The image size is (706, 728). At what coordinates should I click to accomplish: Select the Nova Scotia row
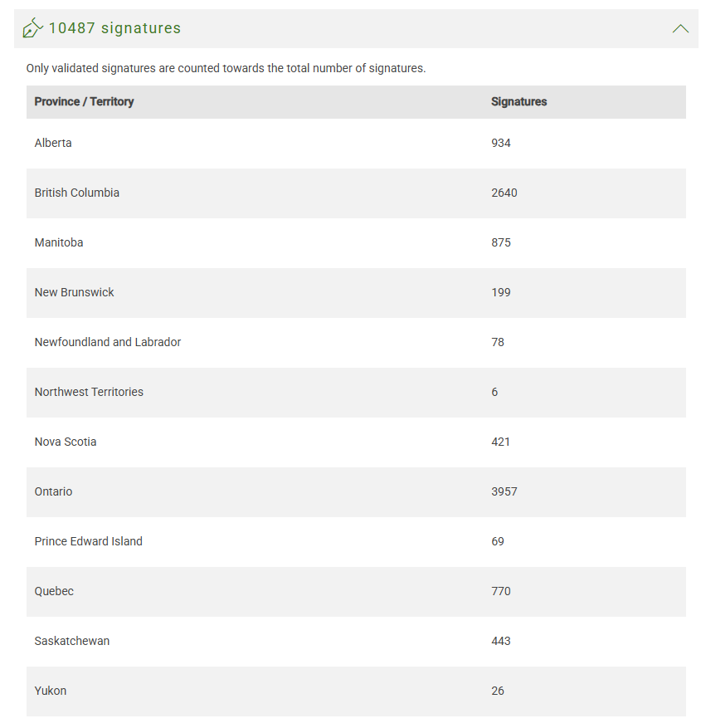point(66,442)
